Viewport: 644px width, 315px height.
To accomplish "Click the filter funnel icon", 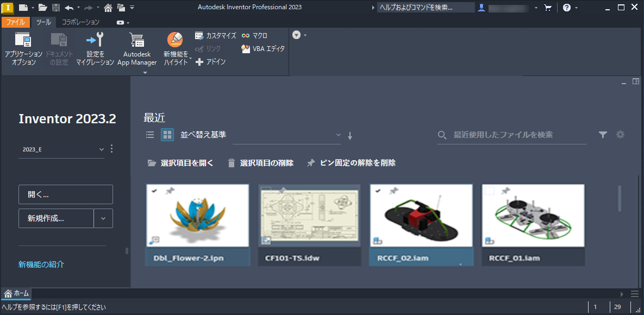I will 603,134.
